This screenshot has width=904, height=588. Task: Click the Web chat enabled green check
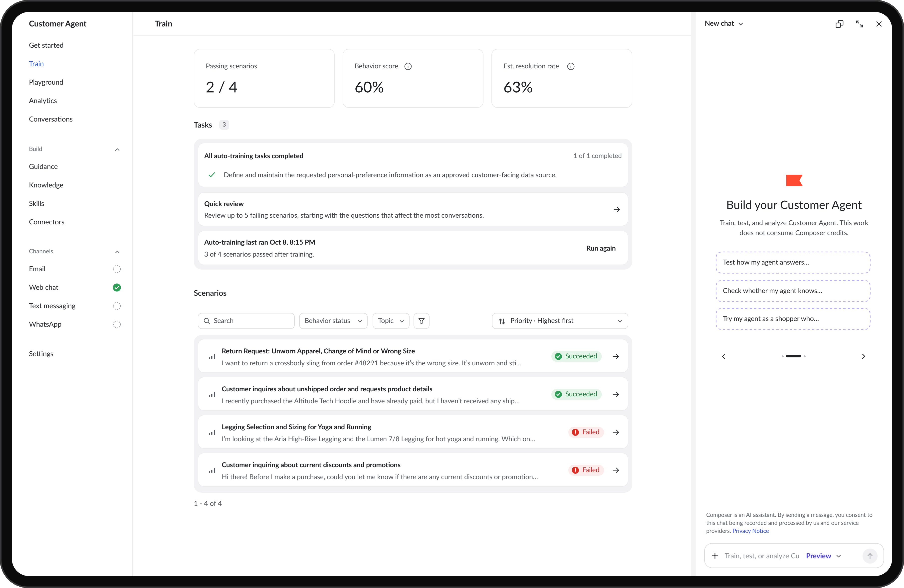[x=117, y=287]
